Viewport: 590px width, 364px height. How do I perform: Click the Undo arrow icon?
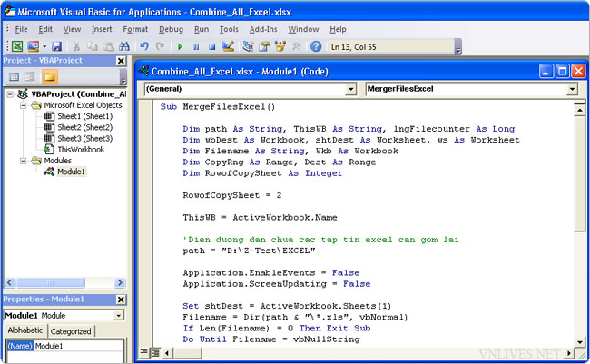click(144, 46)
